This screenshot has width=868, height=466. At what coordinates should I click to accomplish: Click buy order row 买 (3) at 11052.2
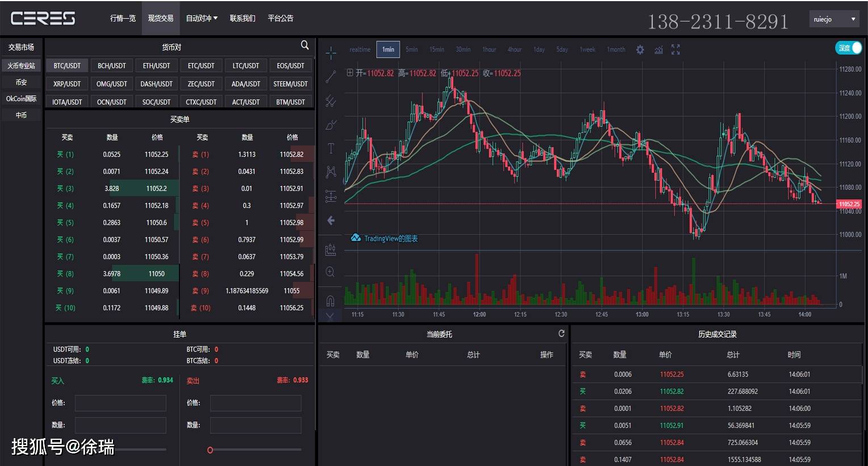(x=112, y=188)
